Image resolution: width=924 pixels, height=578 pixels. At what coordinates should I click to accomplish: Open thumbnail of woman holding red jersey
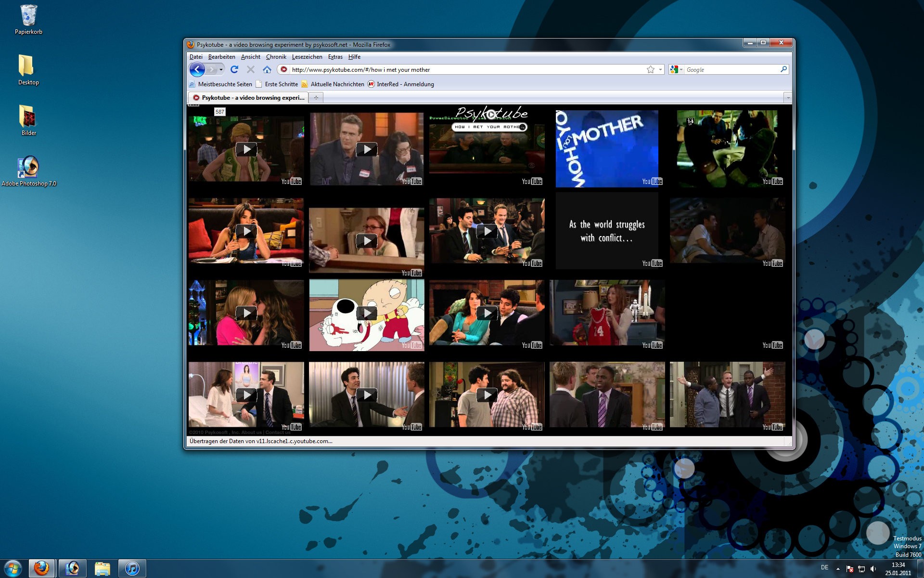(x=607, y=313)
